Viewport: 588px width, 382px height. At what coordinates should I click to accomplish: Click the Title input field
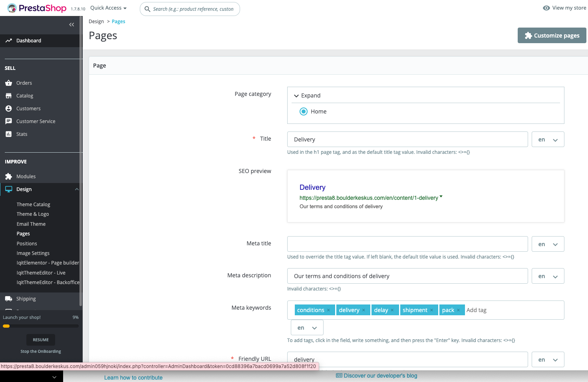click(x=407, y=139)
